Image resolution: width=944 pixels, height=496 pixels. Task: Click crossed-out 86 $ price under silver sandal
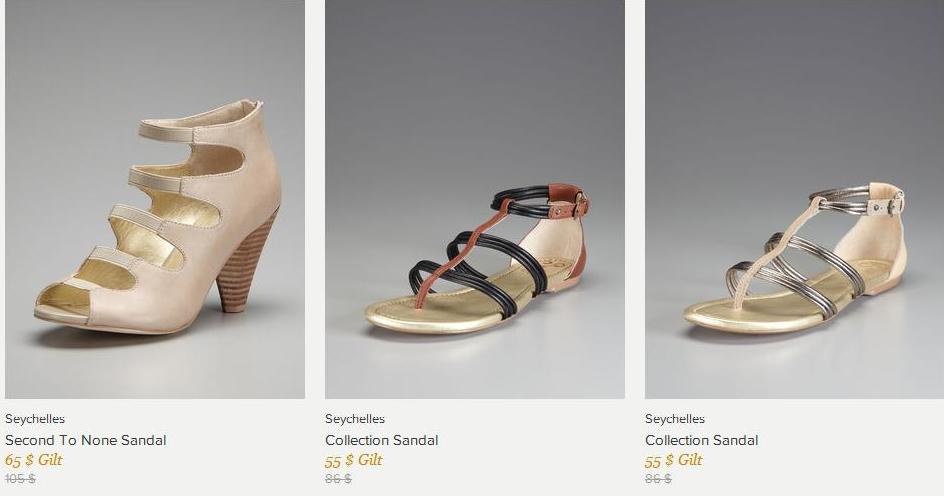pyautogui.click(x=658, y=479)
